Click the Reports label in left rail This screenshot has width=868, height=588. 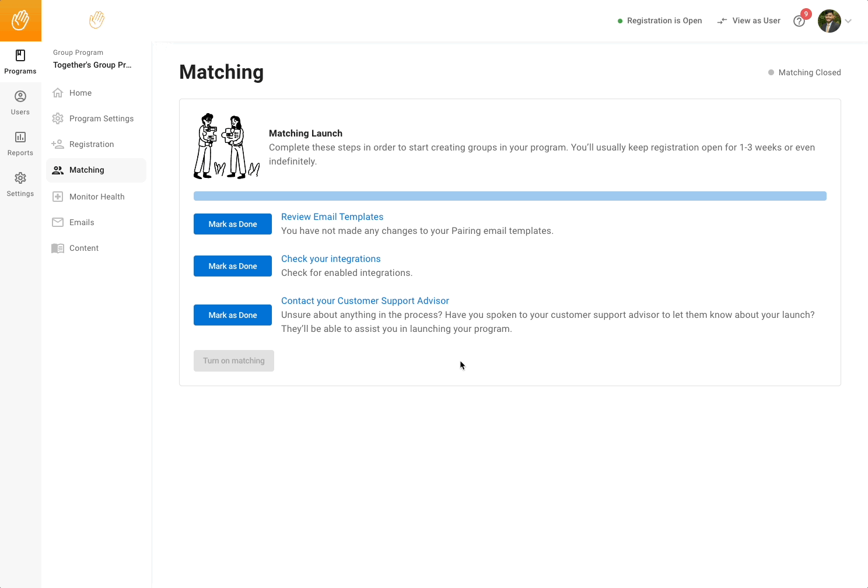pyautogui.click(x=20, y=153)
